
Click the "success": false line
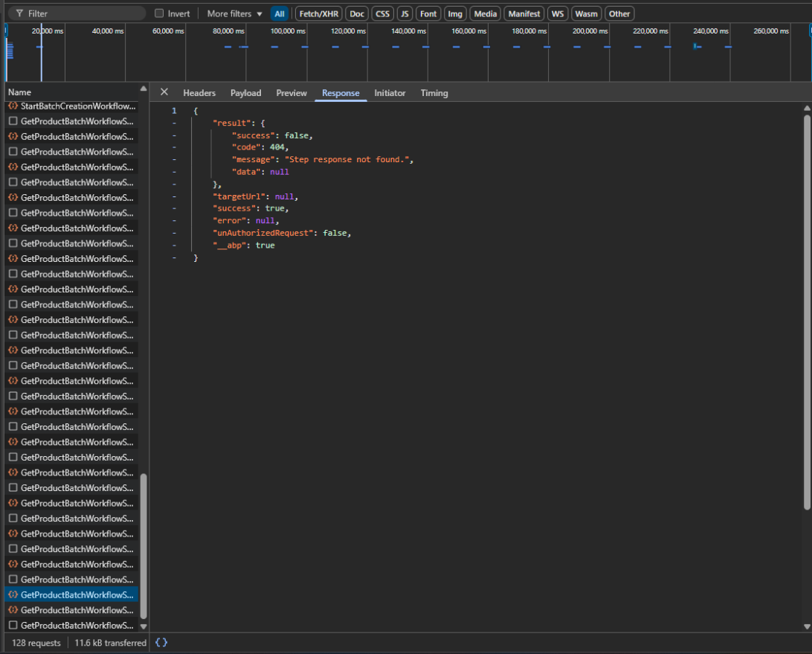pyautogui.click(x=272, y=135)
